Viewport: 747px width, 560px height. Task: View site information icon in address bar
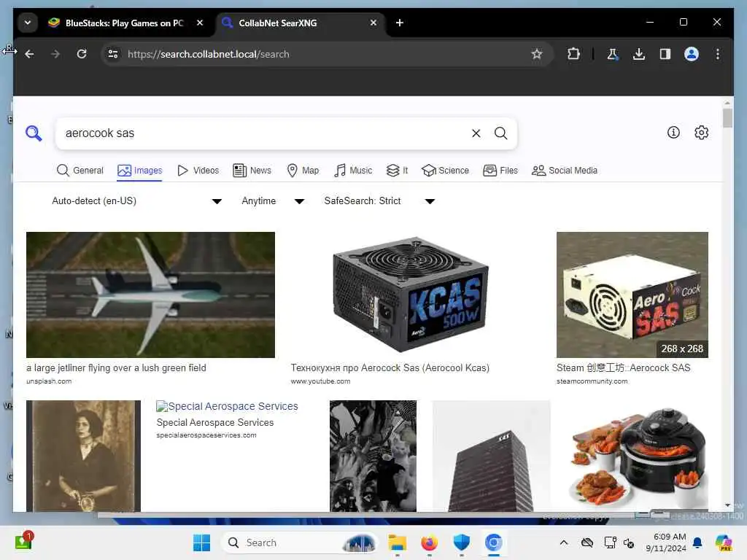[113, 54]
